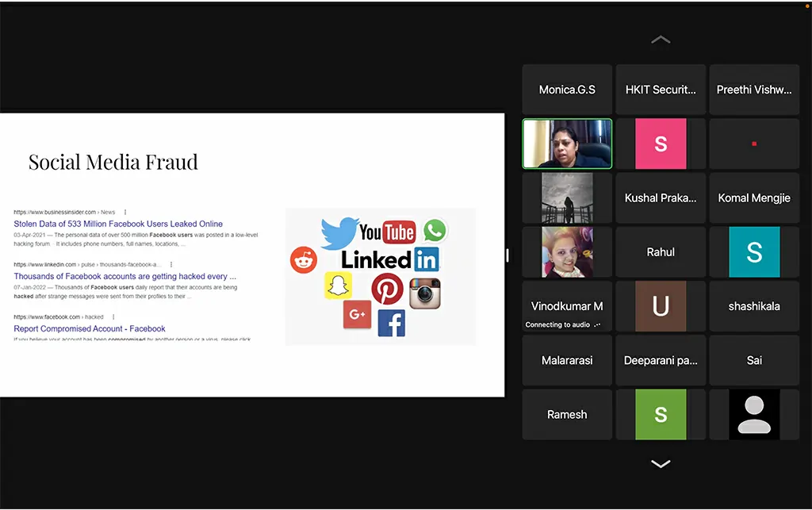Click the pink S avatar tile
This screenshot has height=510, width=812.
[661, 144]
